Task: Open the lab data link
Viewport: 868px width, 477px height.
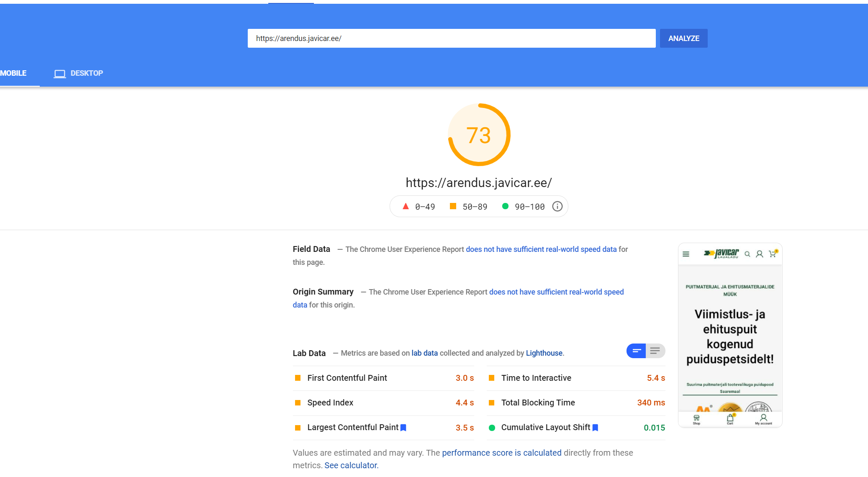Action: point(424,353)
